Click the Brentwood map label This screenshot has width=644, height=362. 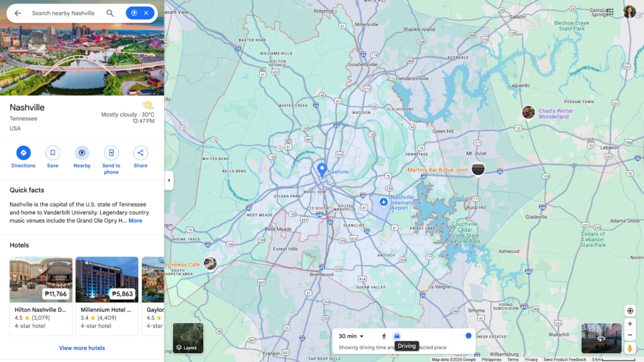tap(321, 274)
